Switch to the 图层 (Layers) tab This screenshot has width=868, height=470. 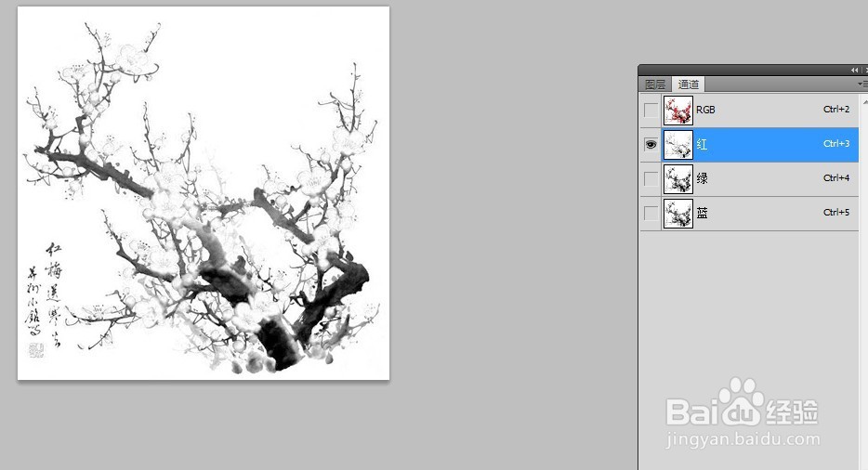[655, 85]
